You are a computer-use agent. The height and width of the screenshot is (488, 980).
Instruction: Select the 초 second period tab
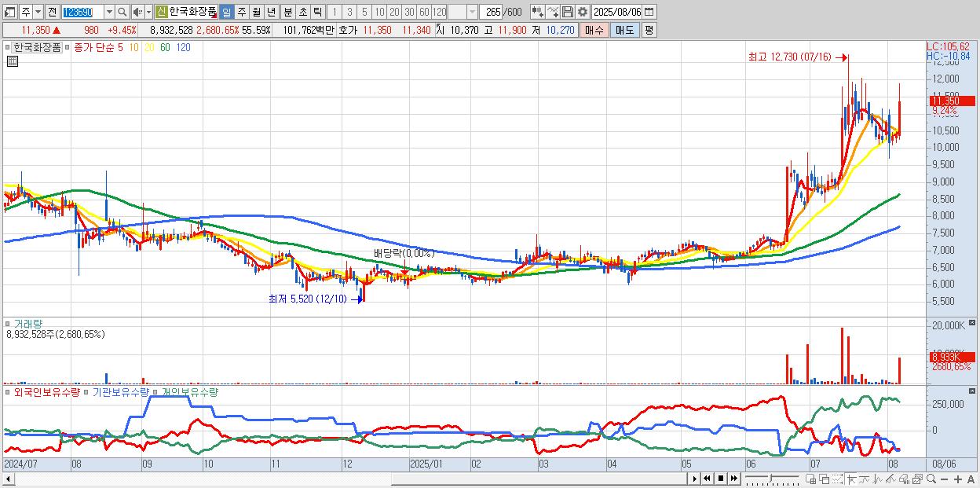coord(302,12)
